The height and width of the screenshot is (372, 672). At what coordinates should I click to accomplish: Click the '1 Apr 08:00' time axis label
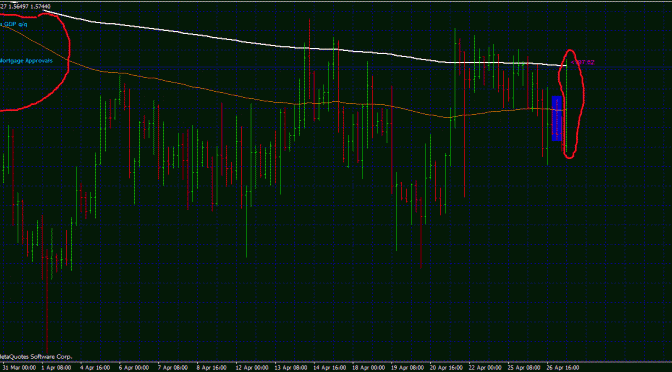click(57, 368)
